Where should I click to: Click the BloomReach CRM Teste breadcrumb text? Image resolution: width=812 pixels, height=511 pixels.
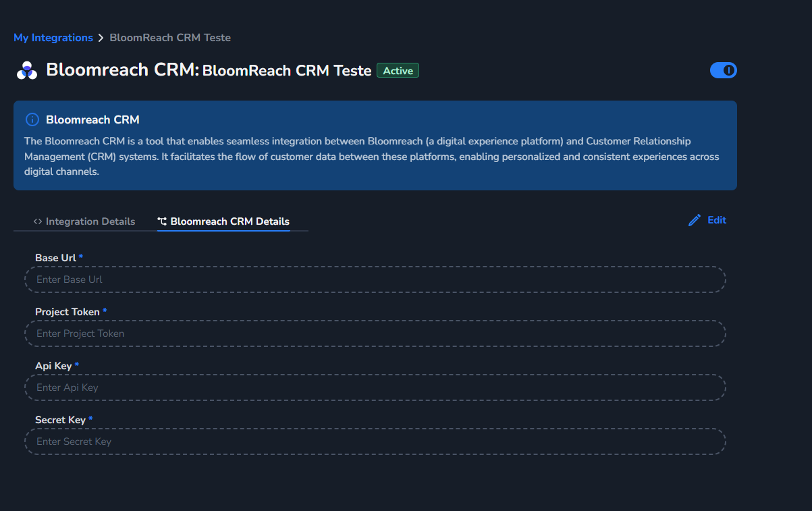point(170,38)
